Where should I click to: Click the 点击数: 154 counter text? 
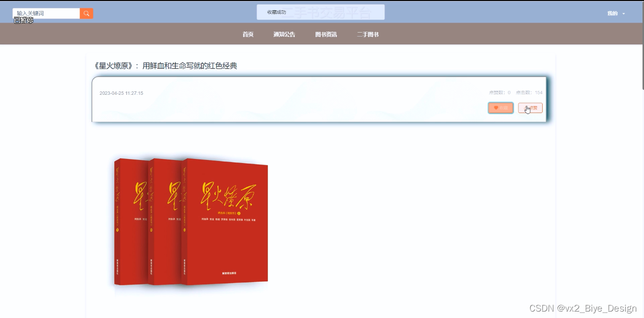point(529,93)
